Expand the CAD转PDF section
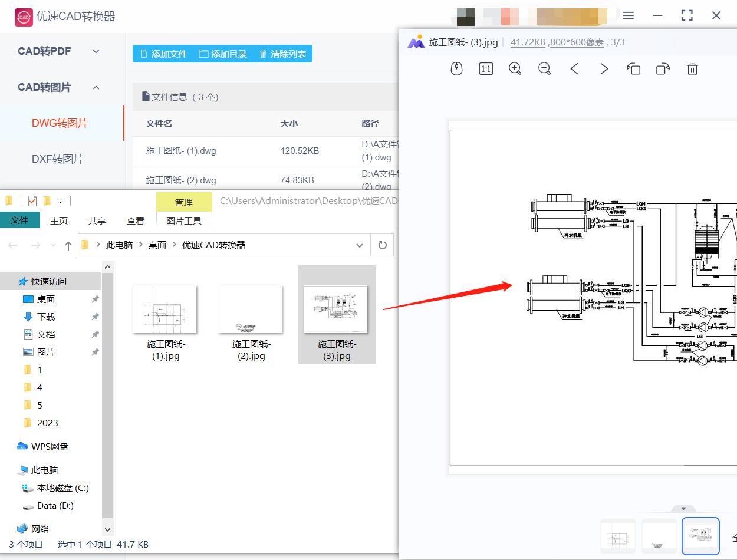This screenshot has height=560, width=737. (96, 51)
